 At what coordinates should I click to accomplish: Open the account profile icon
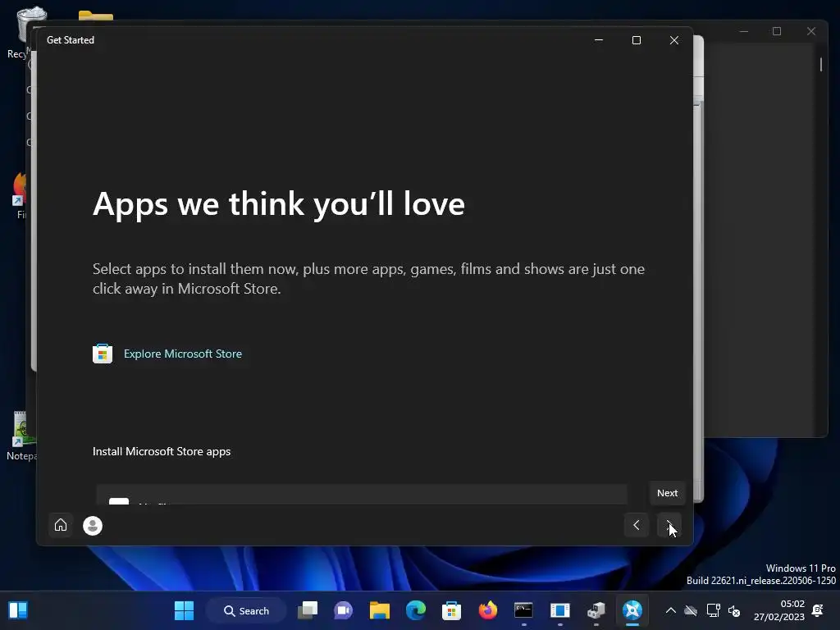93,526
